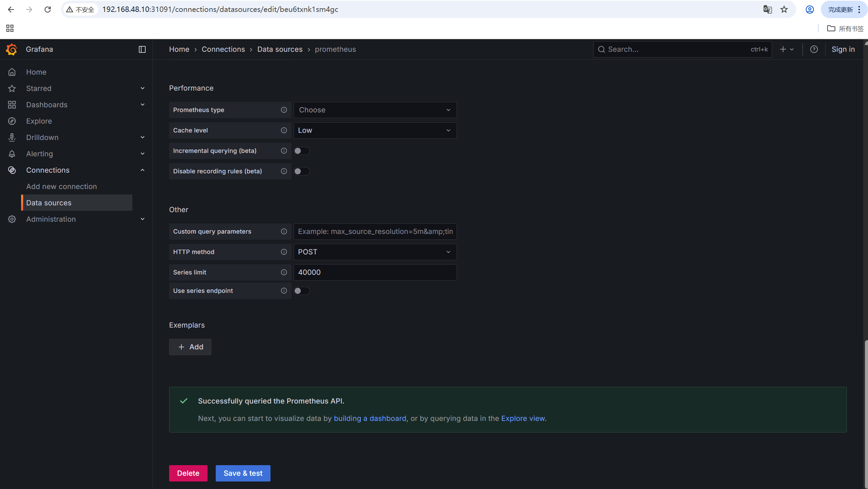Click the Alerting bell icon
The height and width of the screenshot is (489, 868).
coord(12,154)
